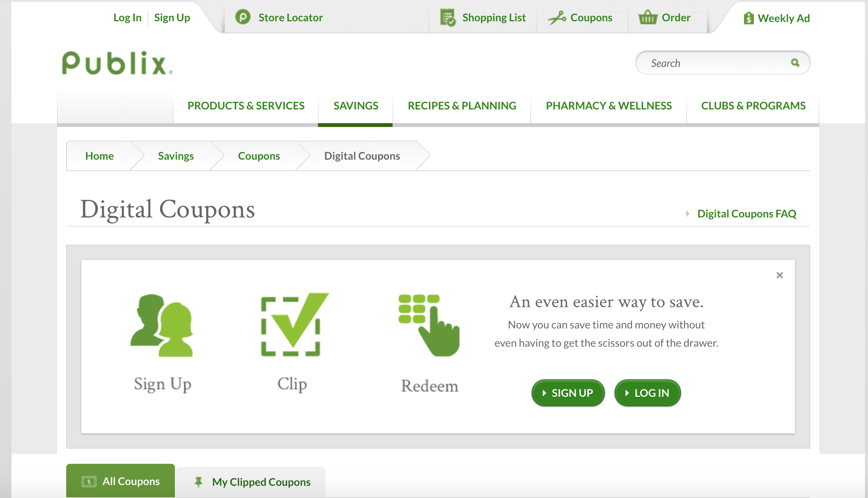Switch to My Clipped Coupons tab
The width and height of the screenshot is (868, 498).
click(x=261, y=482)
